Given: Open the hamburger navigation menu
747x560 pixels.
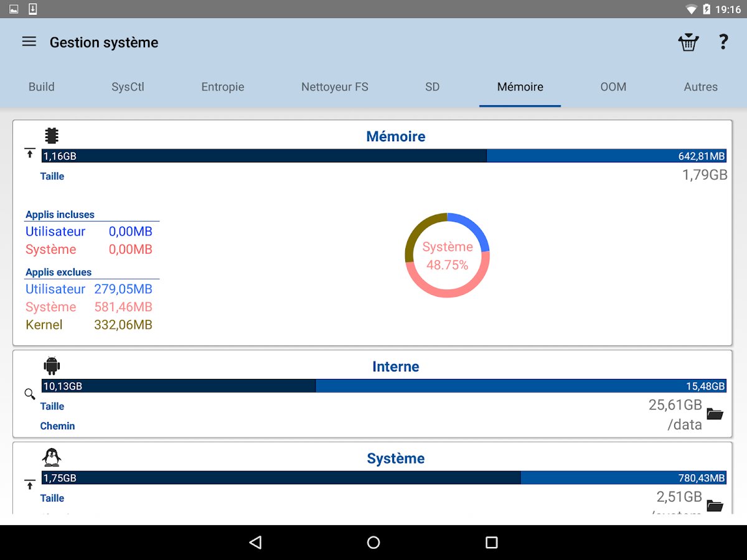Looking at the screenshot, I should (29, 42).
